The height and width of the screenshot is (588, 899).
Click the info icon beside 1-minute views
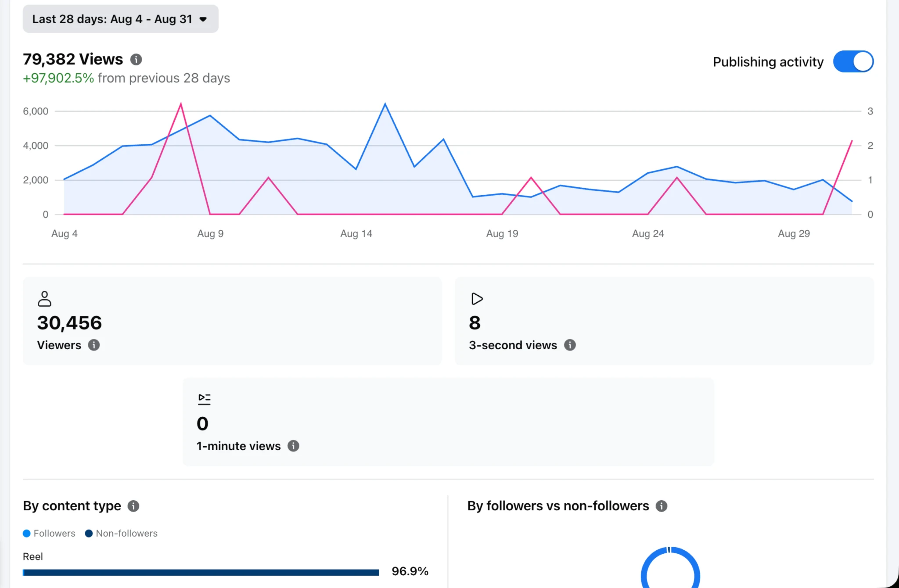[293, 446]
